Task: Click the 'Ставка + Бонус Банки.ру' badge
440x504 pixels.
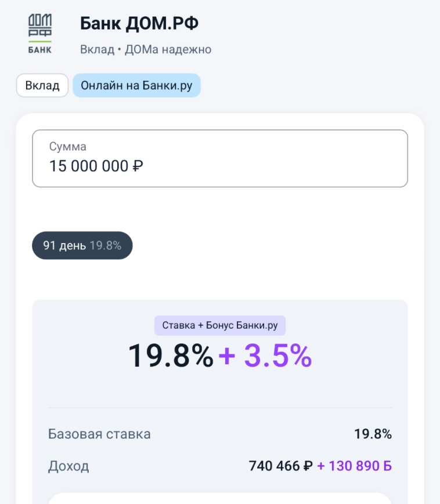Action: pyautogui.click(x=220, y=325)
